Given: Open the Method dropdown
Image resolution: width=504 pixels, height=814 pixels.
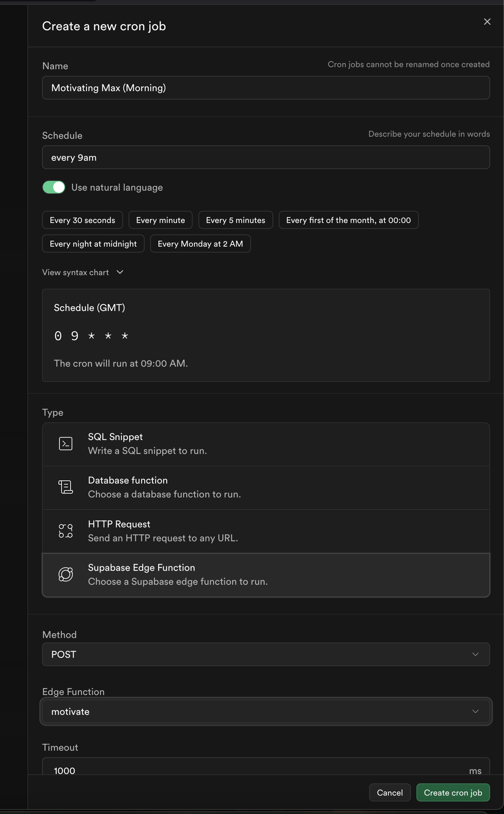Looking at the screenshot, I should point(266,654).
